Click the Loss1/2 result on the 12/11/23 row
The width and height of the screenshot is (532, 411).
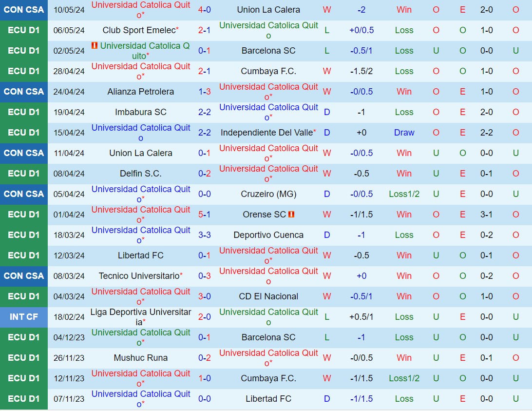[x=404, y=378]
